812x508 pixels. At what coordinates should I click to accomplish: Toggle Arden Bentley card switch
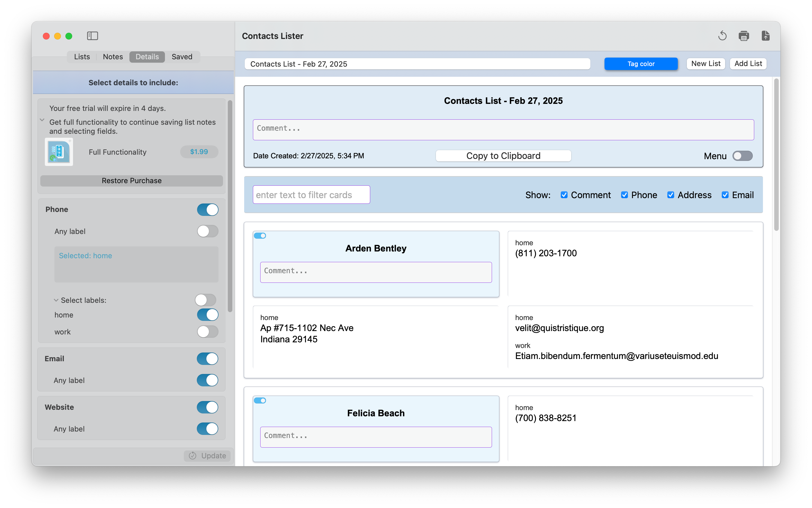tap(260, 236)
